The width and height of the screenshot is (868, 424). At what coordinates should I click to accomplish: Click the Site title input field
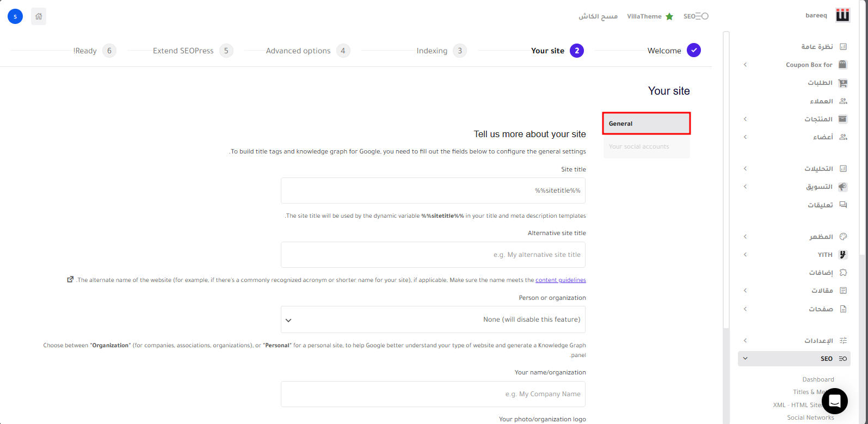point(433,191)
